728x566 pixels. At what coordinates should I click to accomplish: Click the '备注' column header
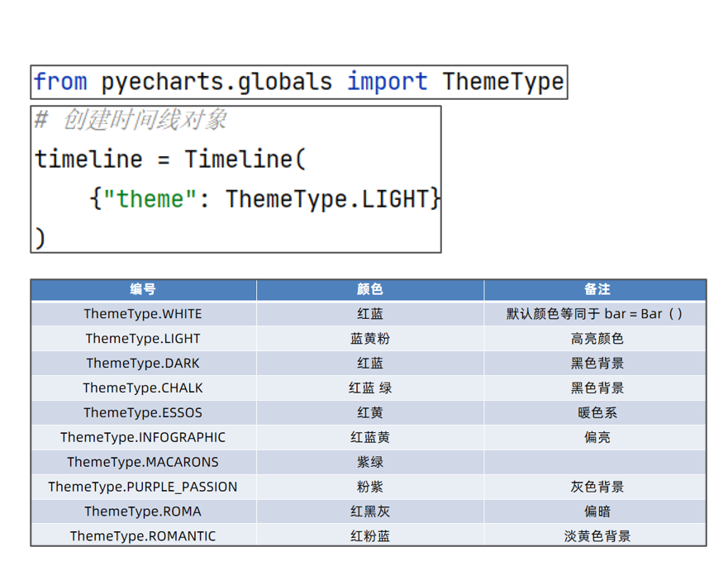[597, 289]
